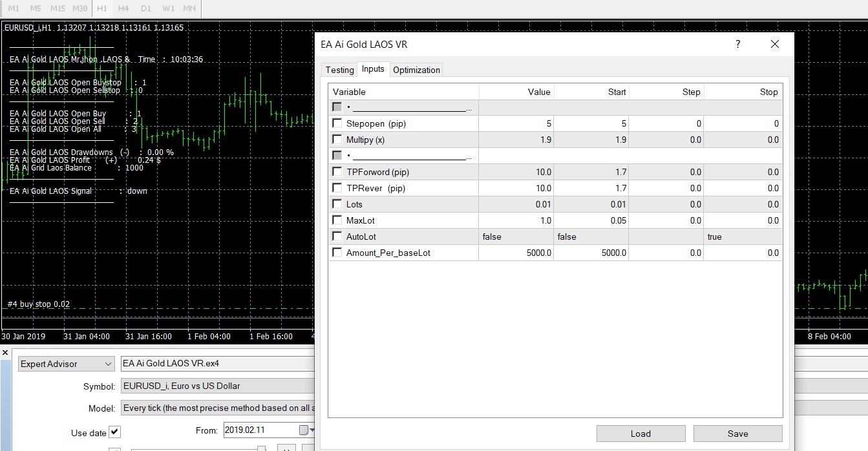Image resolution: width=868 pixels, height=451 pixels.
Task: Click the Stop column header
Action: tap(743, 92)
